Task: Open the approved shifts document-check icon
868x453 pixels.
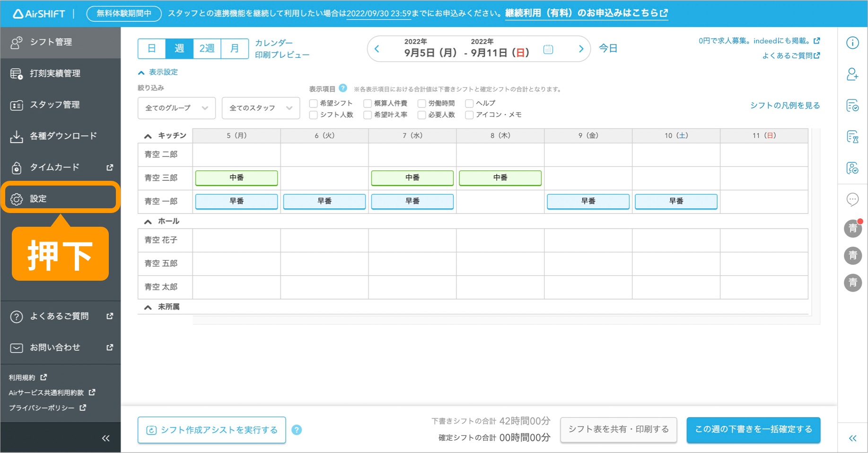Action: point(852,105)
